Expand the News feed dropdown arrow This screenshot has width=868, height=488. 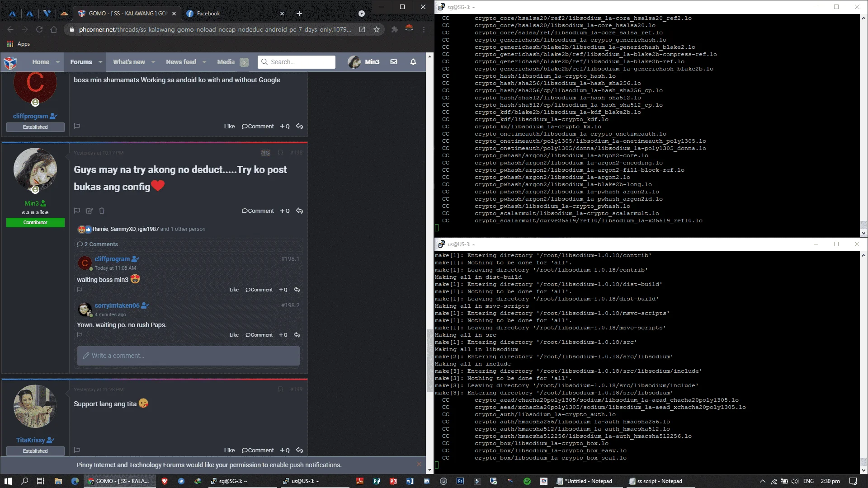tap(204, 62)
